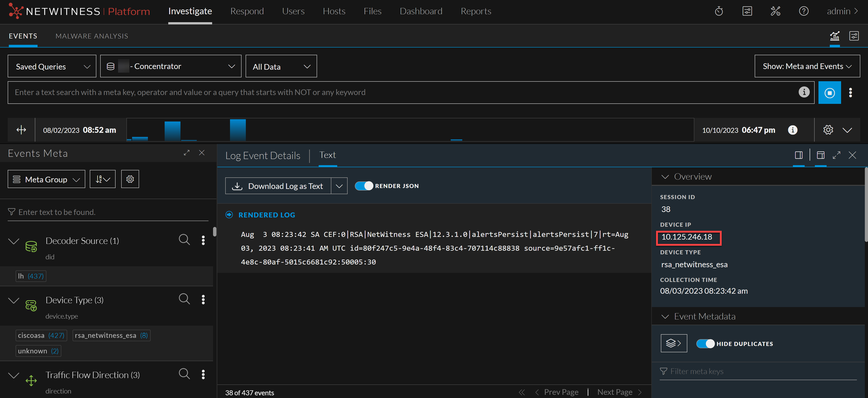The height and width of the screenshot is (398, 868).
Task: Click the stop query button
Action: click(x=829, y=93)
